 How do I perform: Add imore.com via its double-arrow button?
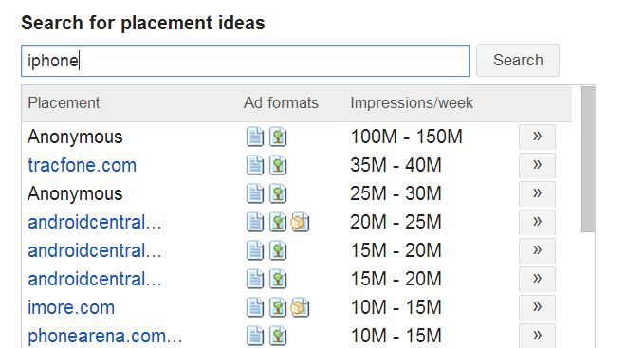coord(537,307)
